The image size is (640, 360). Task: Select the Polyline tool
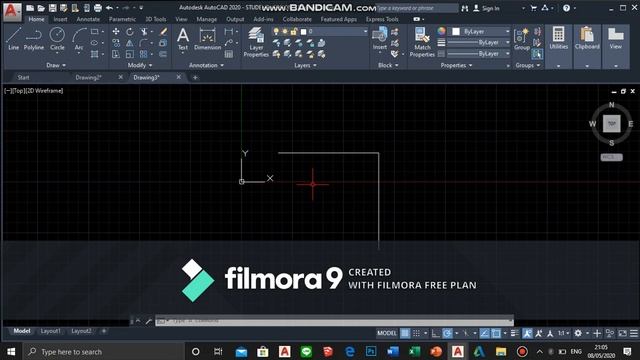click(33, 39)
